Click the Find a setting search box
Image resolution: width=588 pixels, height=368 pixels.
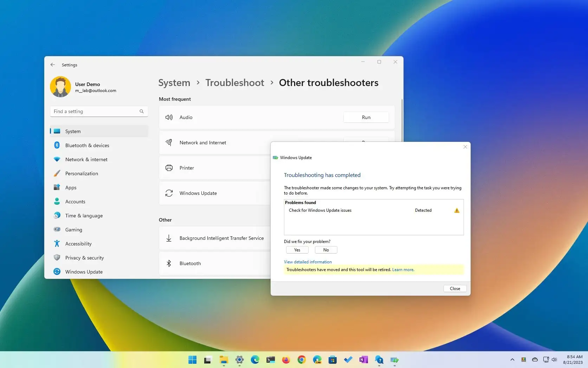coord(99,111)
